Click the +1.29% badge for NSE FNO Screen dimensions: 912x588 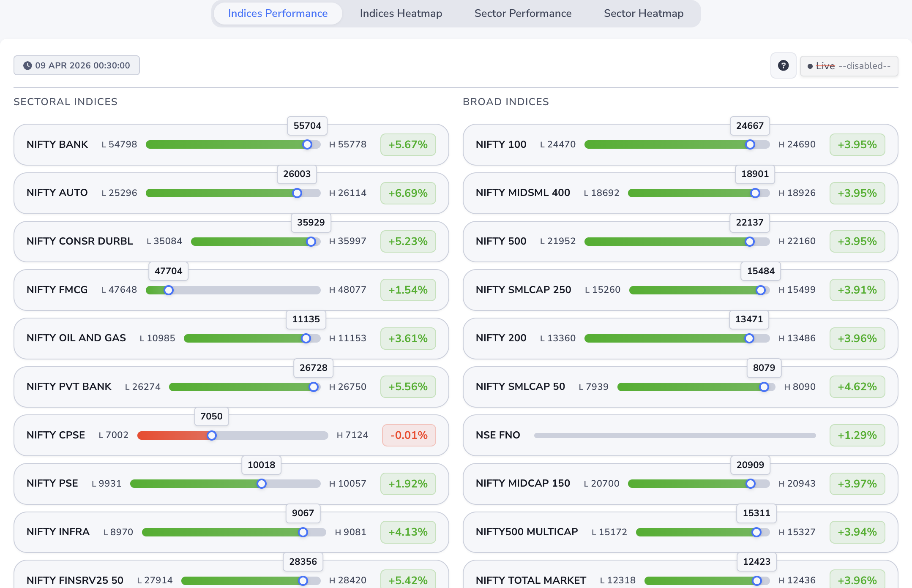[857, 435]
